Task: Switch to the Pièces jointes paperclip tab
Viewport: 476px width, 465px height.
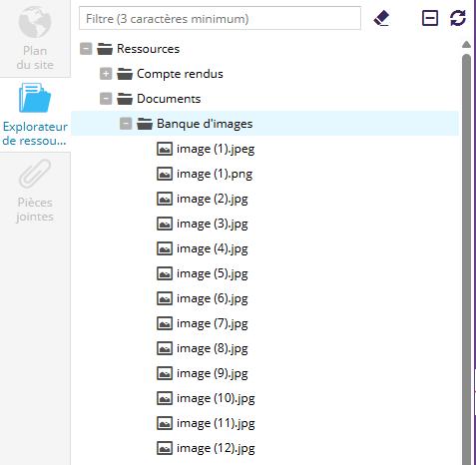Action: coord(35,191)
